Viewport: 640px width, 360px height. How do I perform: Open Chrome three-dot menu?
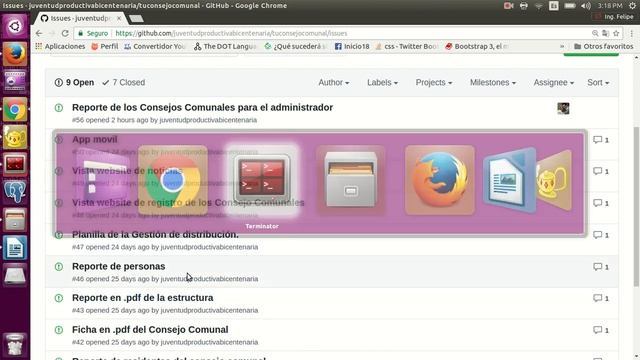tap(632, 33)
